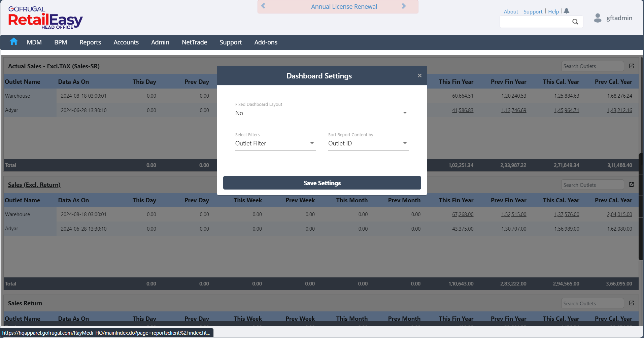Open the Actual Sales - Excl.TAX report title
644x338 pixels.
tap(54, 66)
